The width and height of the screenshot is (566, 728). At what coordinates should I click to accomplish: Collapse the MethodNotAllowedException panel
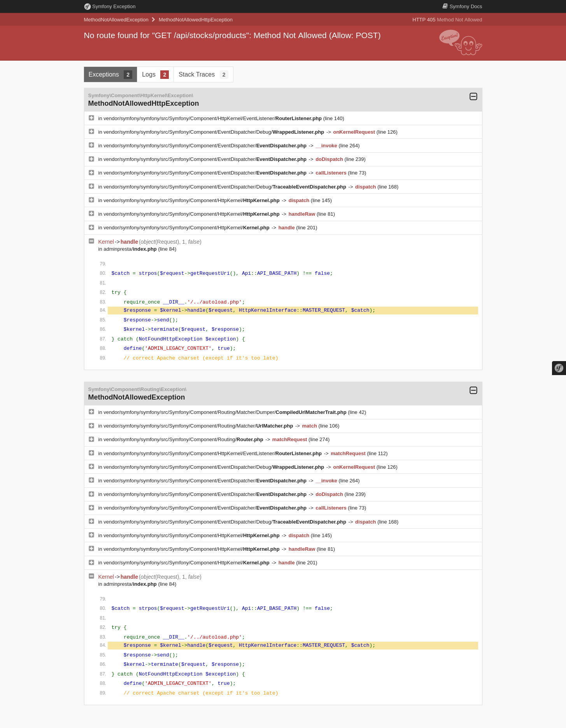tap(473, 390)
